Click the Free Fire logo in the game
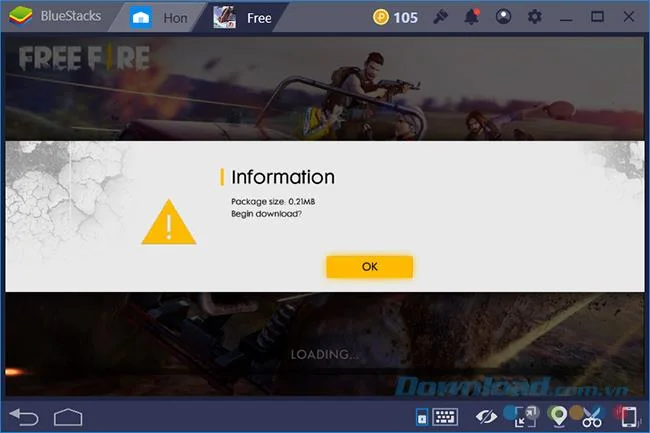Screen dimensions: 650x433 coord(84,58)
